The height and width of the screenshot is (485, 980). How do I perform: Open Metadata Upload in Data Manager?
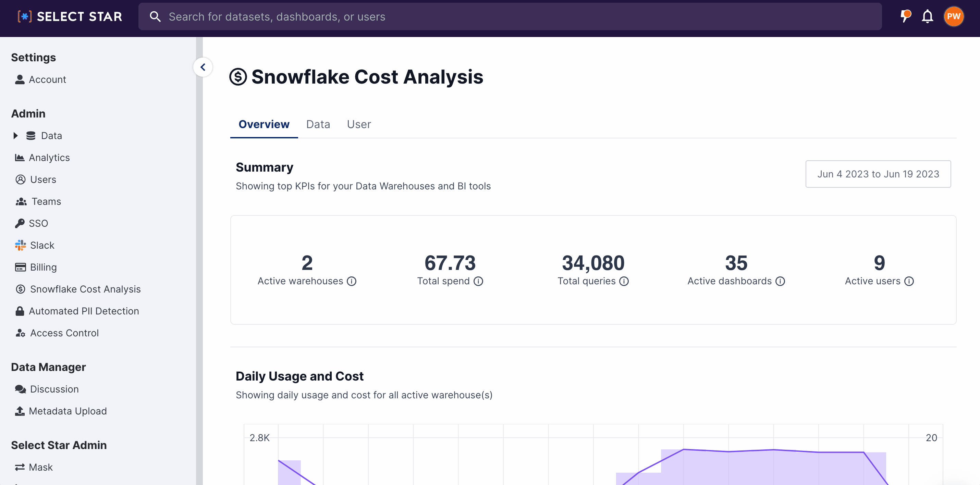click(x=68, y=411)
